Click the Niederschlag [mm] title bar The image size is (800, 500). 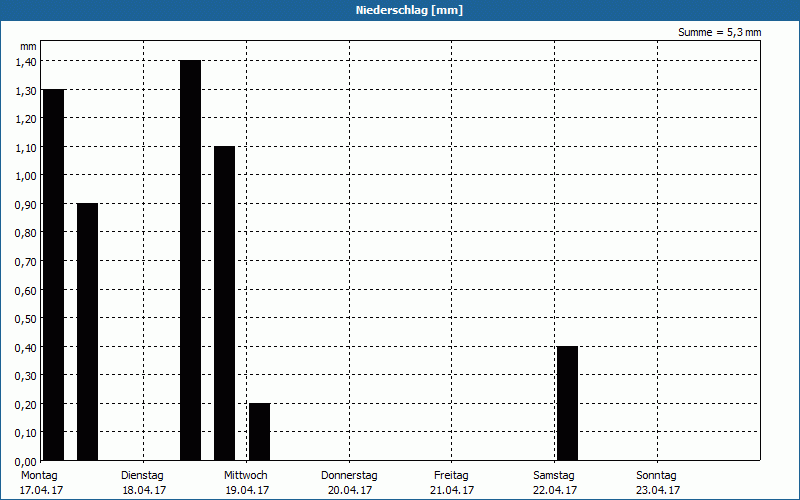[x=400, y=10]
